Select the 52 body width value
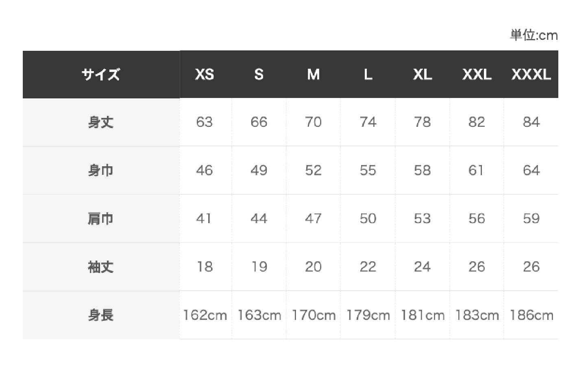Viewport: 588px width, 374px height. coord(313,170)
